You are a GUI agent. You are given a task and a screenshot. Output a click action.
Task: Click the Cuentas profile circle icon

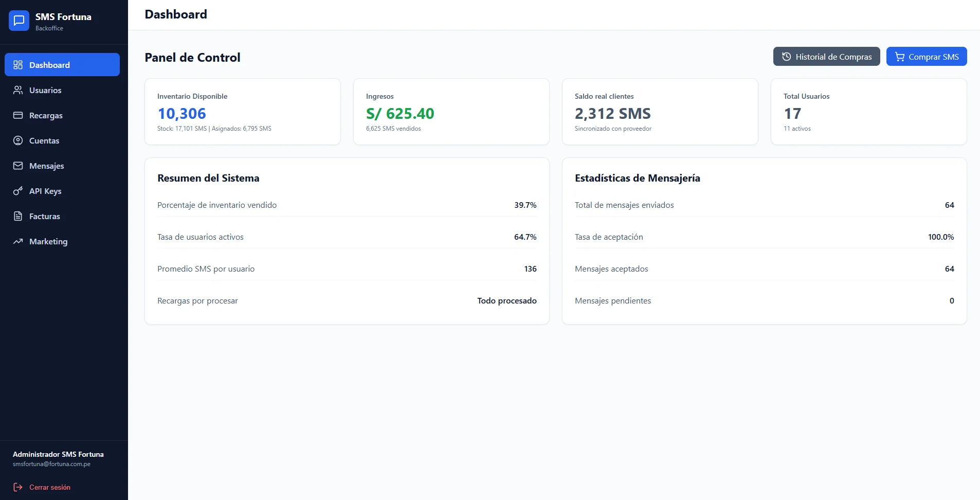click(18, 140)
